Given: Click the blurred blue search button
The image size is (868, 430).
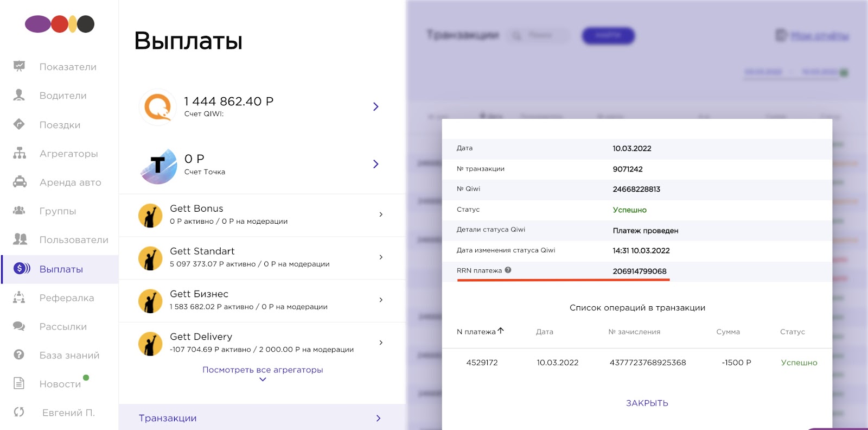Looking at the screenshot, I should click(x=608, y=36).
